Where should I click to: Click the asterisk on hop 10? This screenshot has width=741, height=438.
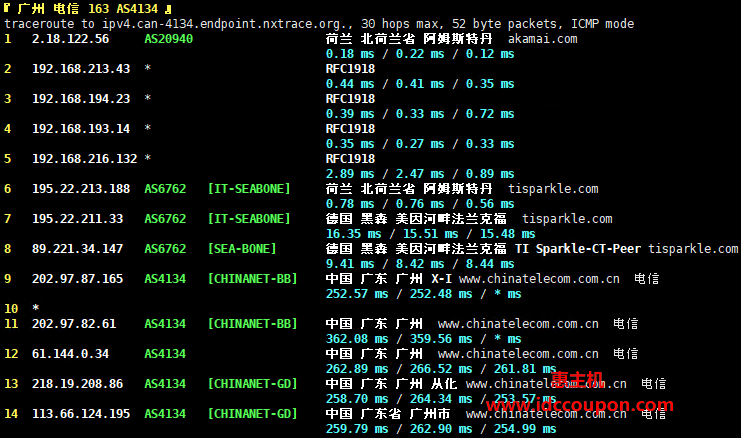pyautogui.click(x=36, y=308)
